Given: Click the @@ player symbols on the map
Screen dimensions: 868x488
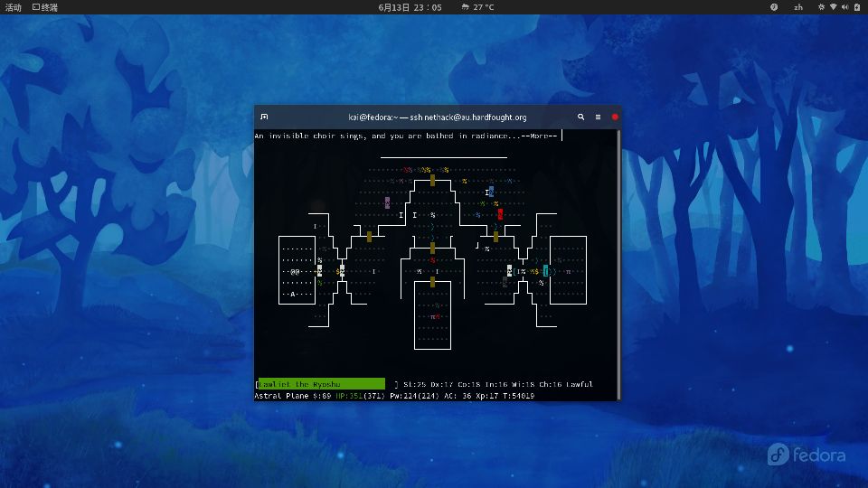Looking at the screenshot, I should tap(295, 272).
